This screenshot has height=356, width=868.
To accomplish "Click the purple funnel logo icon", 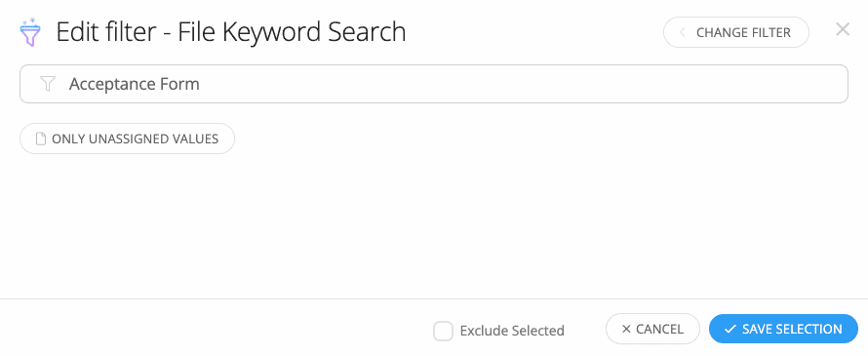I will click(29, 32).
